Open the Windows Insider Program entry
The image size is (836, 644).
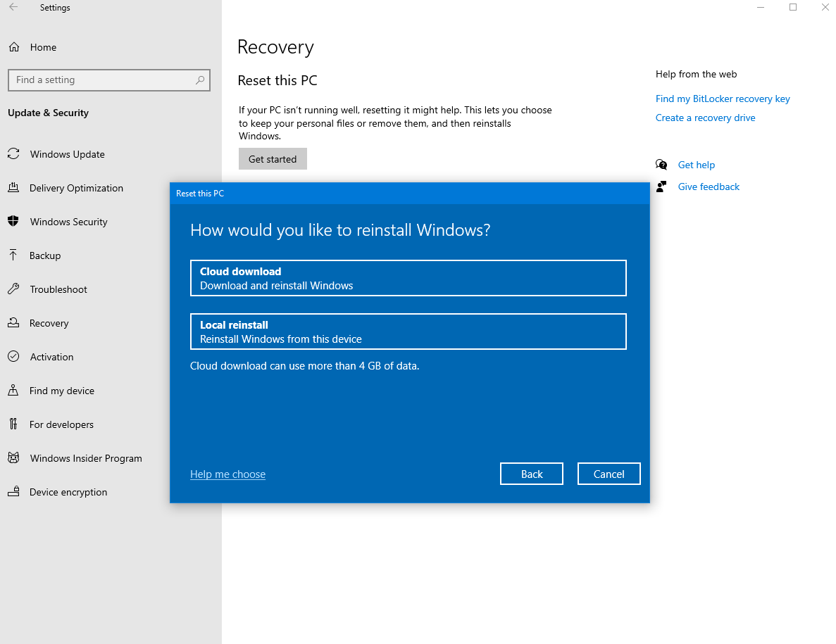tap(86, 458)
